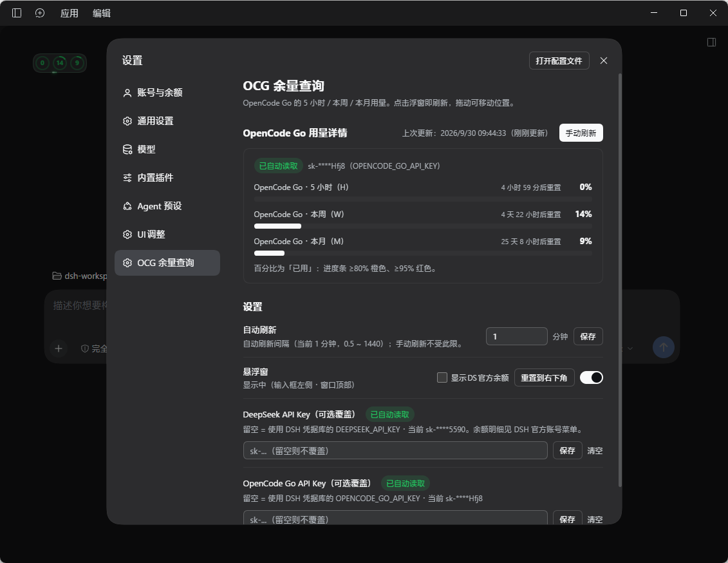The height and width of the screenshot is (563, 728).
Task: Toggle the left sidebar panel icon
Action: pos(17,13)
